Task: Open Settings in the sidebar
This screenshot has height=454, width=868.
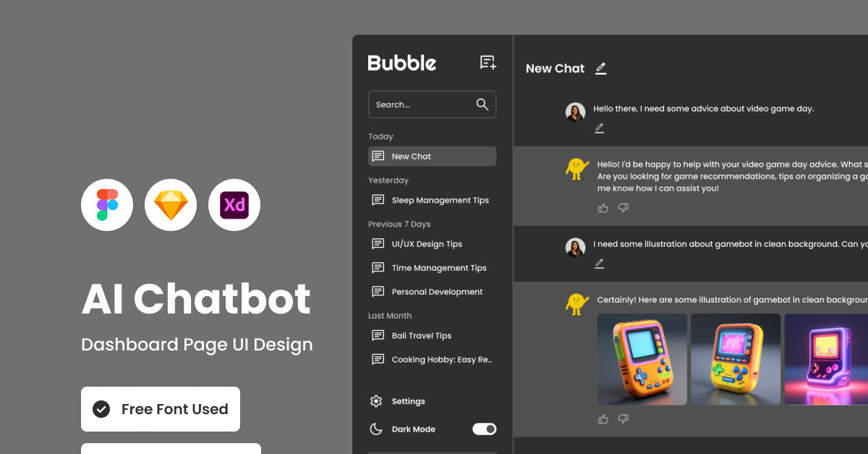Action: point(408,401)
